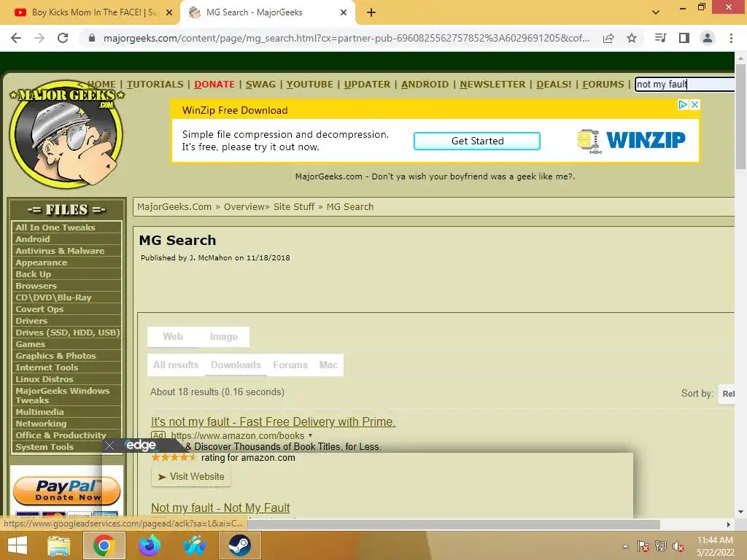Open NEWSLETTER menu link

(x=492, y=85)
